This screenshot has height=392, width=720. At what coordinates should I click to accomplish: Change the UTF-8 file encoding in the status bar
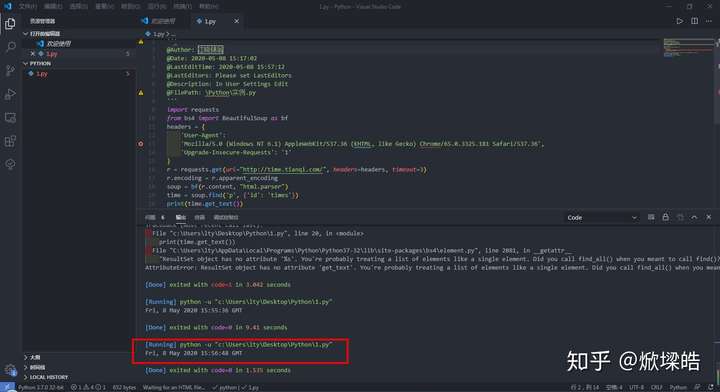click(x=636, y=387)
